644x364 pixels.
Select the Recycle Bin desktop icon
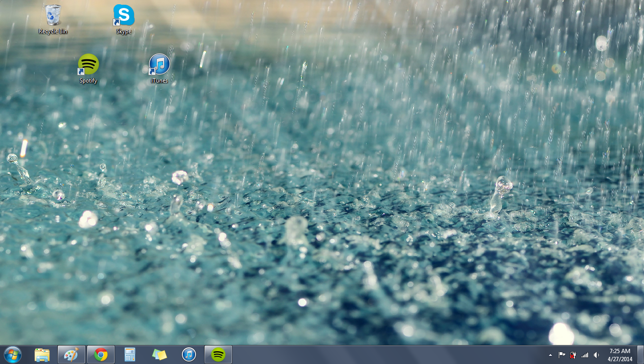[x=53, y=18]
